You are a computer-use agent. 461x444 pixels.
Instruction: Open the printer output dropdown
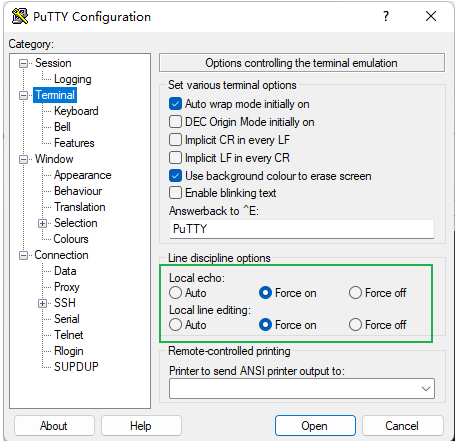click(x=425, y=389)
